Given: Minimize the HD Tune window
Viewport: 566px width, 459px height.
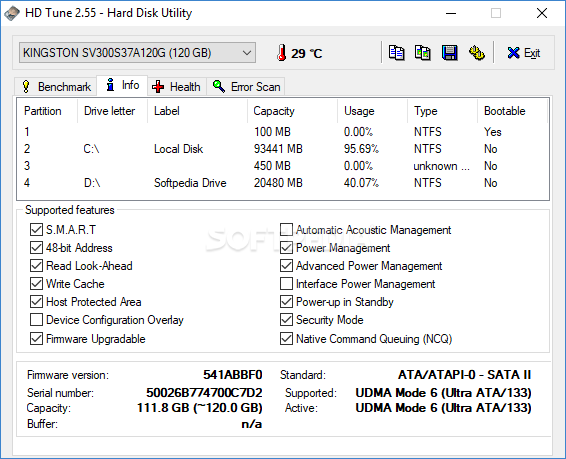Looking at the screenshot, I should (451, 13).
